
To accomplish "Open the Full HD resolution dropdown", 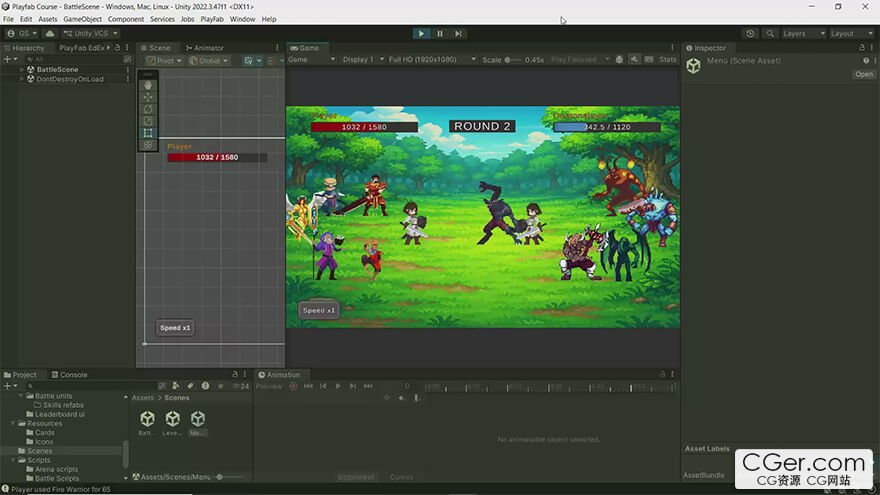I will coord(432,59).
